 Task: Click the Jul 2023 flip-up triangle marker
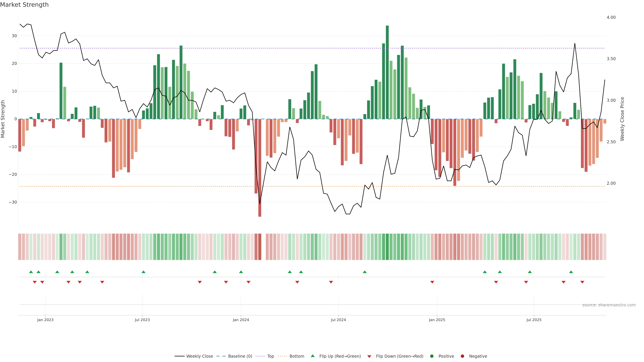point(144,272)
